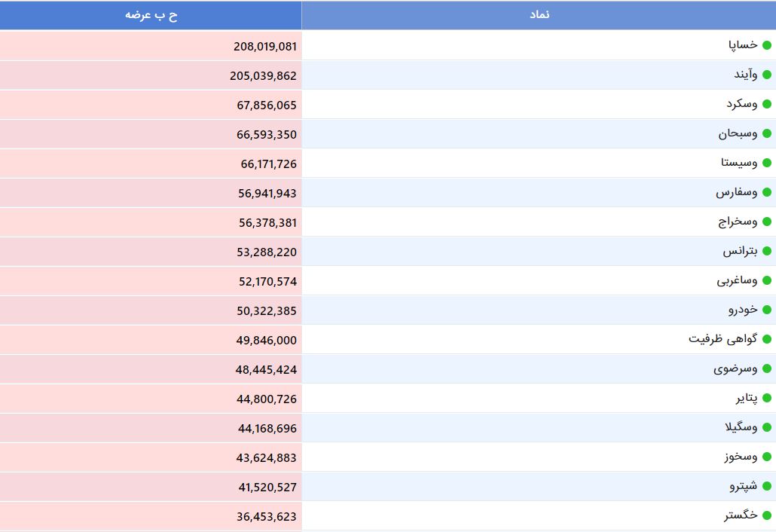Click green dot beside وسبحان symbol

[x=766, y=134]
